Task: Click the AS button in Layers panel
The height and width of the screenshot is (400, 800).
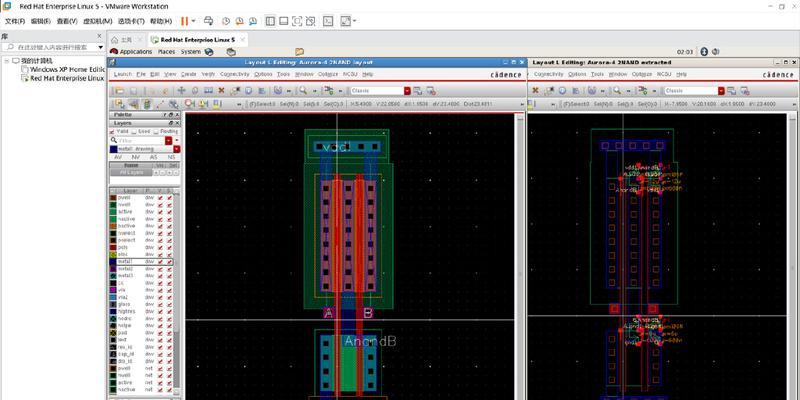Action: pos(153,158)
